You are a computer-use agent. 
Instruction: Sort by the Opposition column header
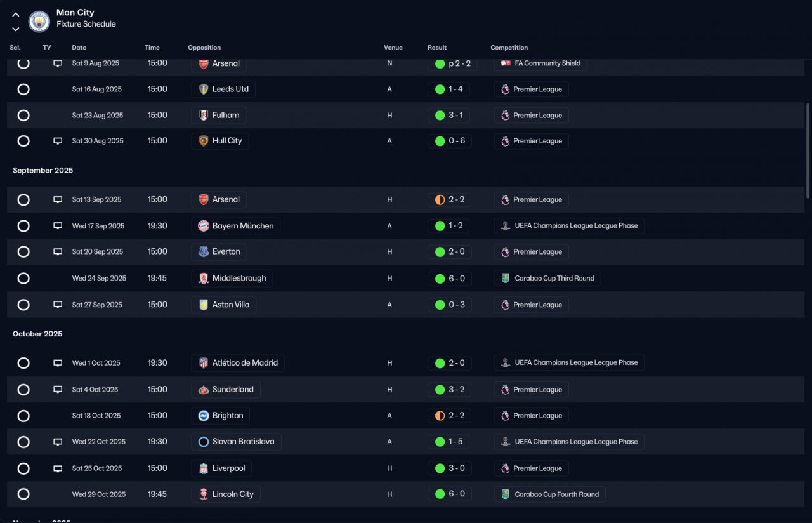click(x=204, y=48)
